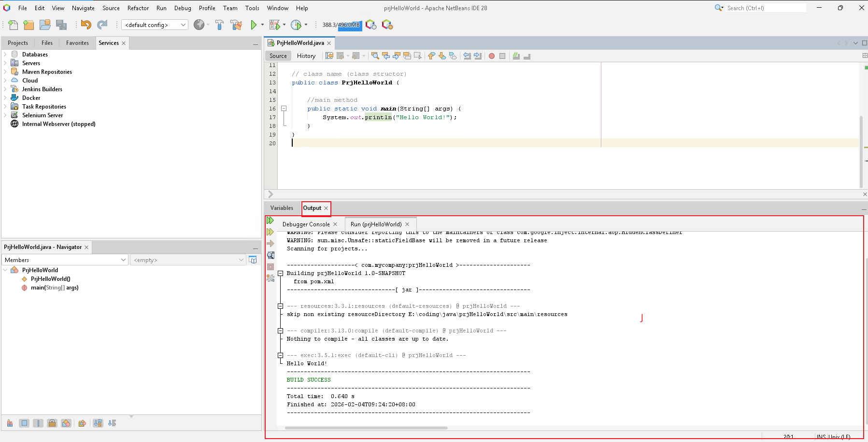Shift line right in editor toolbar

coord(478,56)
